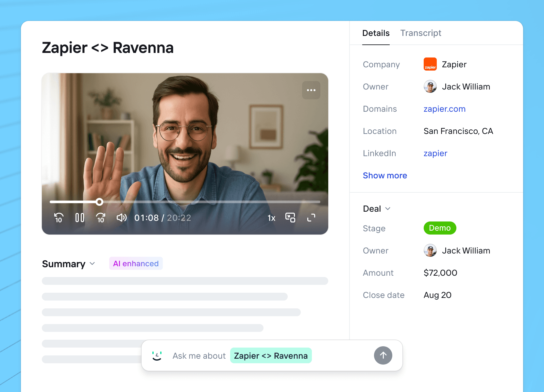Open the zapier.com domain link
This screenshot has height=392, width=544.
click(444, 109)
